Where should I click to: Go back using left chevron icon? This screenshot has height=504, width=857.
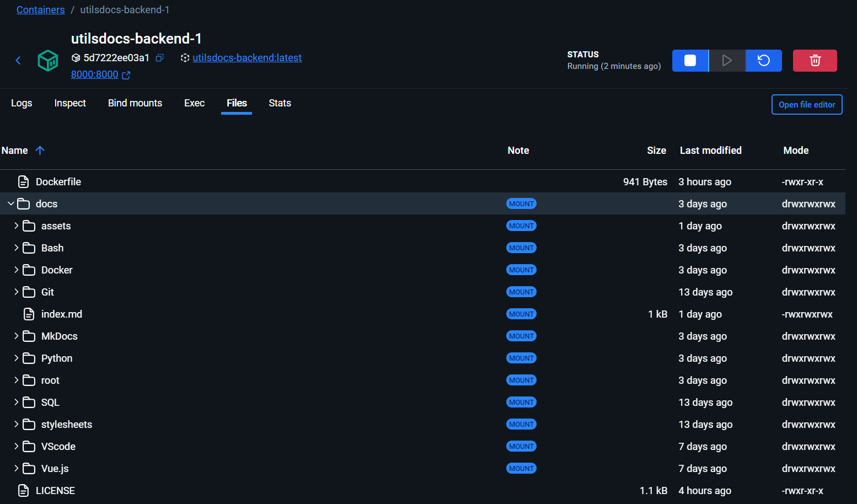[x=18, y=61]
